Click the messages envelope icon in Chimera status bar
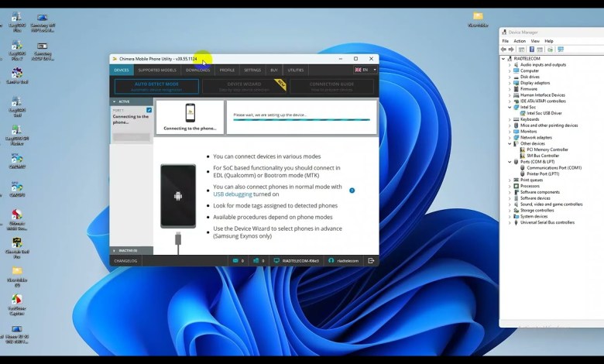604x364 pixels. click(235, 261)
